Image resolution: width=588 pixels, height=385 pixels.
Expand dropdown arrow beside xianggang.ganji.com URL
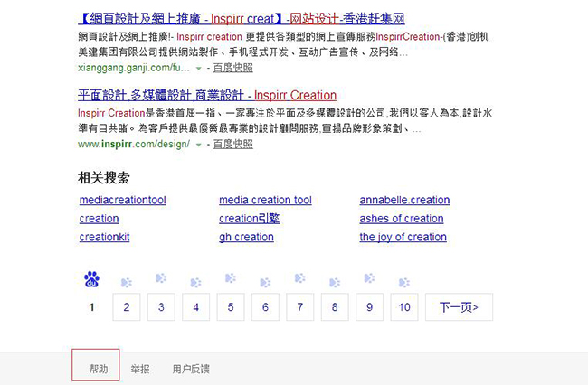click(x=199, y=69)
